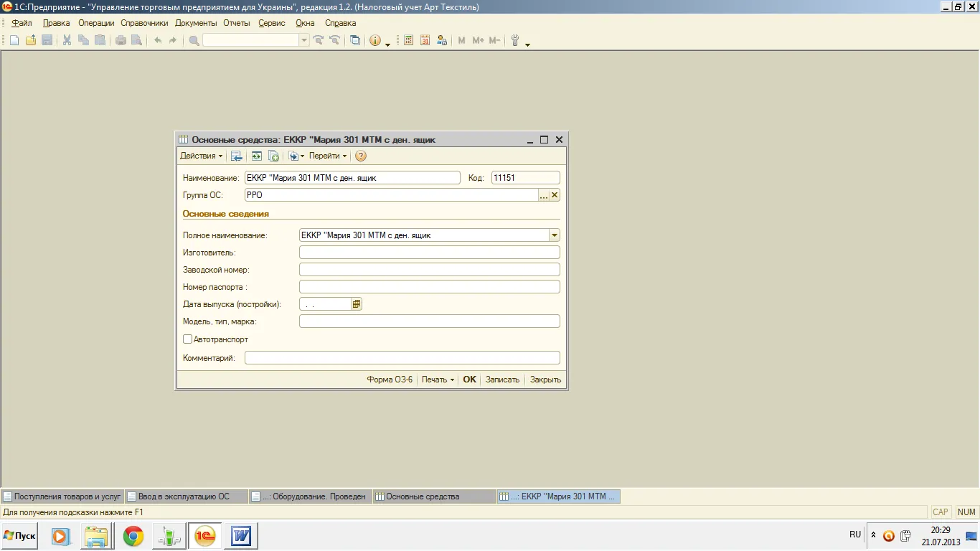Click the date picker calendar icon

coord(357,304)
